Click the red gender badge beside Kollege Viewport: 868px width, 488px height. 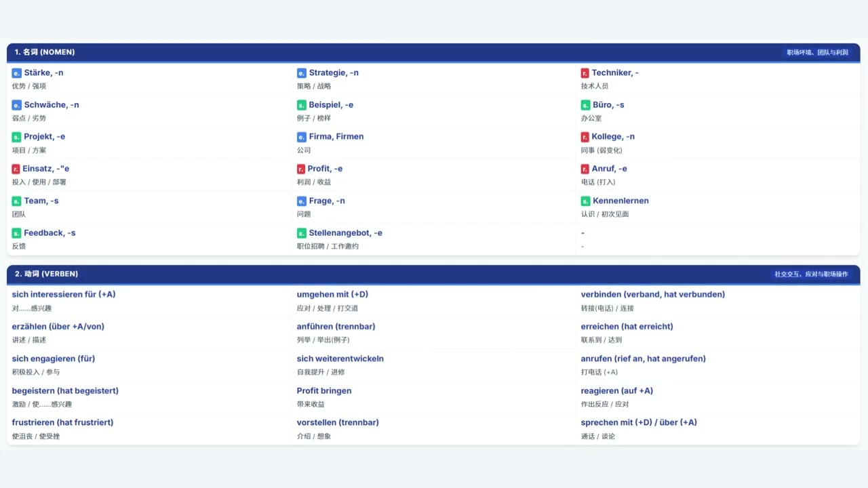pyautogui.click(x=585, y=137)
